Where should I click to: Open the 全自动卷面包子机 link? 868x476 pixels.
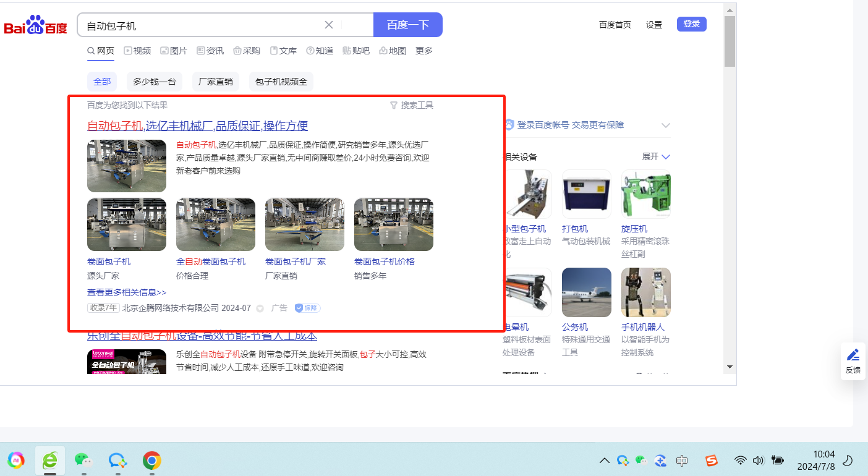pyautogui.click(x=211, y=261)
